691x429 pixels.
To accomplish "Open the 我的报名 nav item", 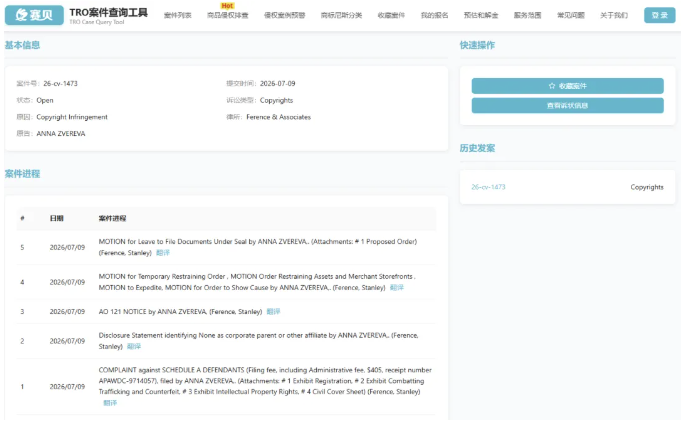I will point(435,15).
